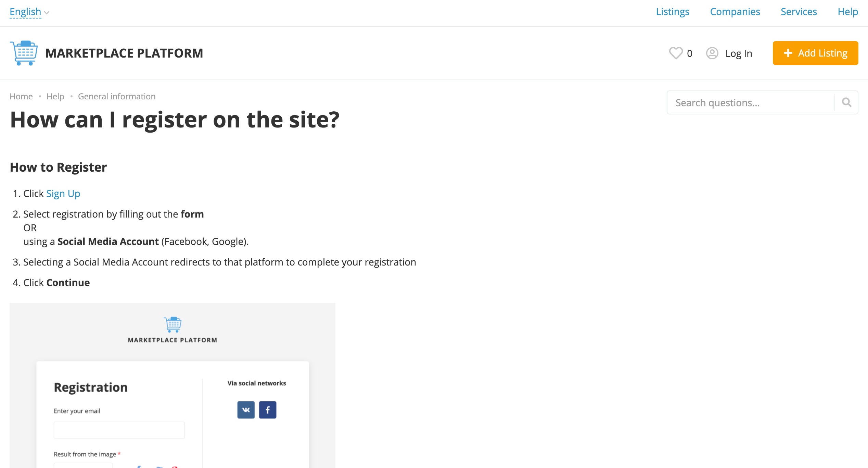Click the search magnifier icon
This screenshot has width=868, height=468.
(x=846, y=102)
